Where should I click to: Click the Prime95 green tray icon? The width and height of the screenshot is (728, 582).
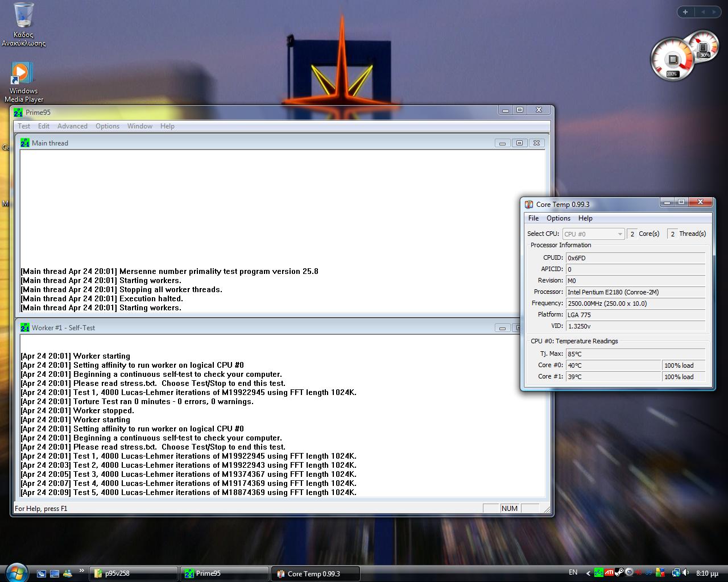pyautogui.click(x=599, y=573)
